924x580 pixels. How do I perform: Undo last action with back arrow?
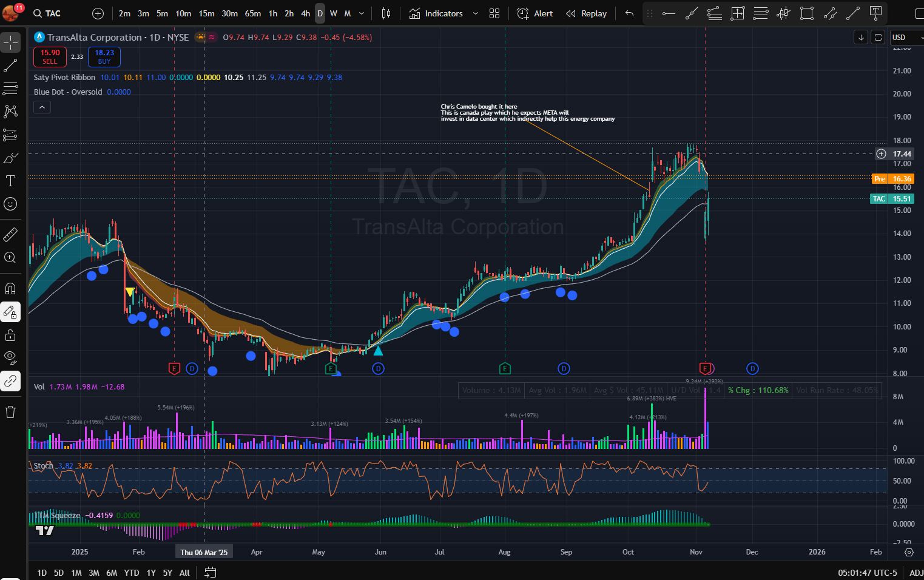[x=629, y=13]
